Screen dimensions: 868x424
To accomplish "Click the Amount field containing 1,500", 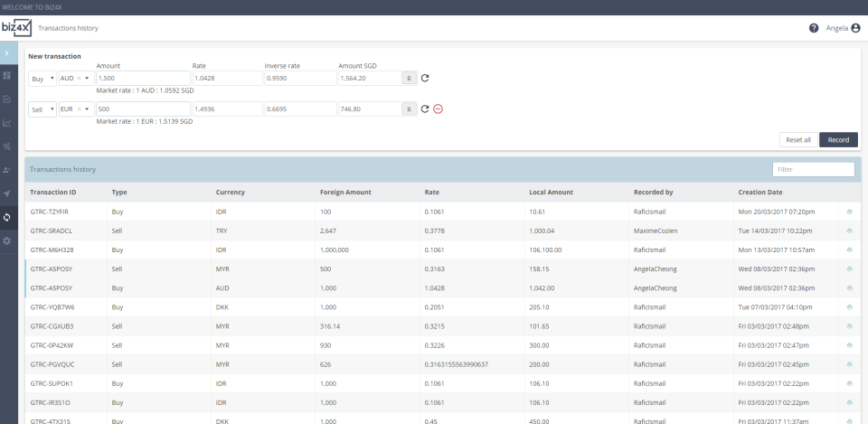I will 144,79.
